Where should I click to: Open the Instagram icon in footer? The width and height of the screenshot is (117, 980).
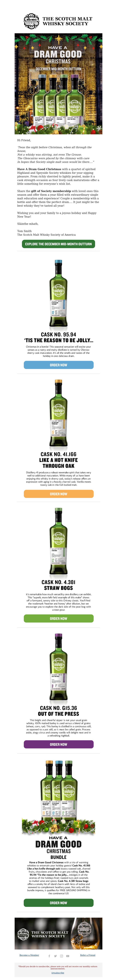tap(61, 956)
